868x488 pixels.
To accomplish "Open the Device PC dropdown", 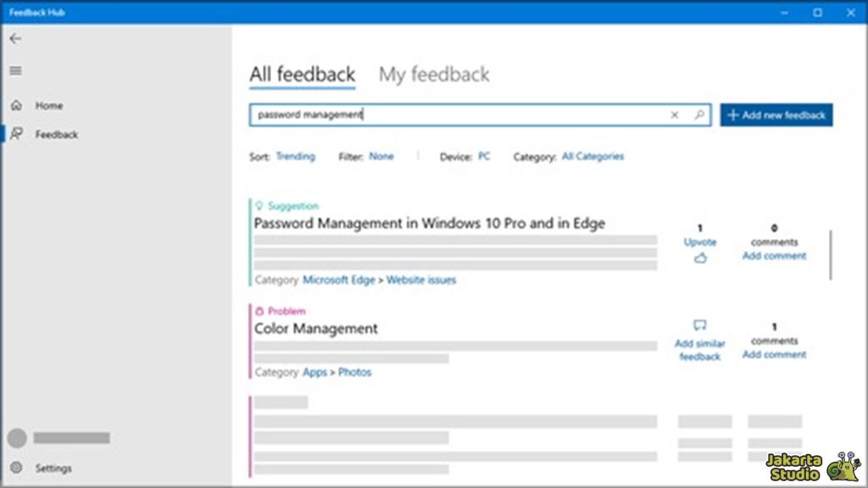I will coord(484,157).
